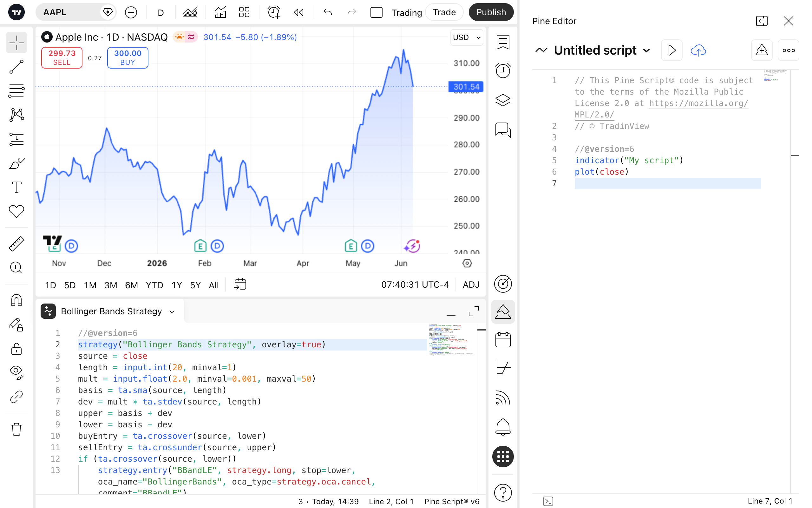The height and width of the screenshot is (508, 812).
Task: Click the trash remove objects icon
Action: 16,429
